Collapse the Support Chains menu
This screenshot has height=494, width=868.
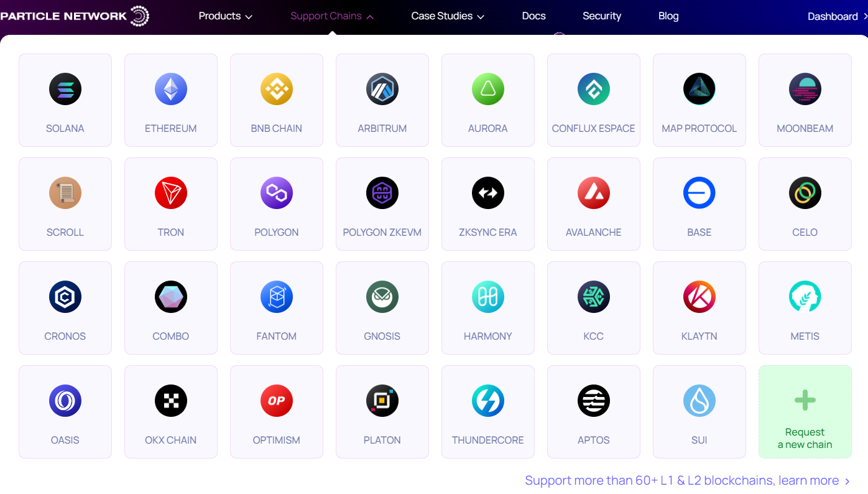332,16
